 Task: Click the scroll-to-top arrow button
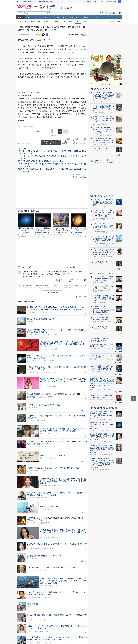pos(133,398)
